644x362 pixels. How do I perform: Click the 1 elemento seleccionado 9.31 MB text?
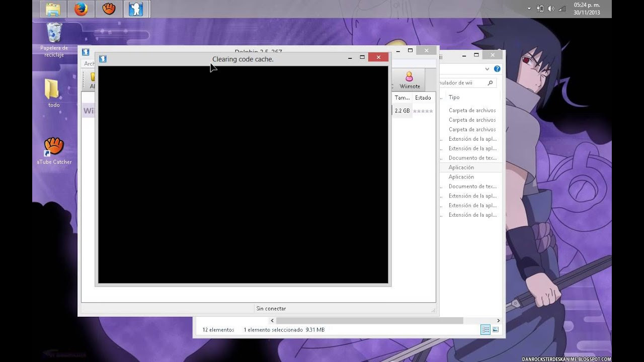[x=284, y=330]
